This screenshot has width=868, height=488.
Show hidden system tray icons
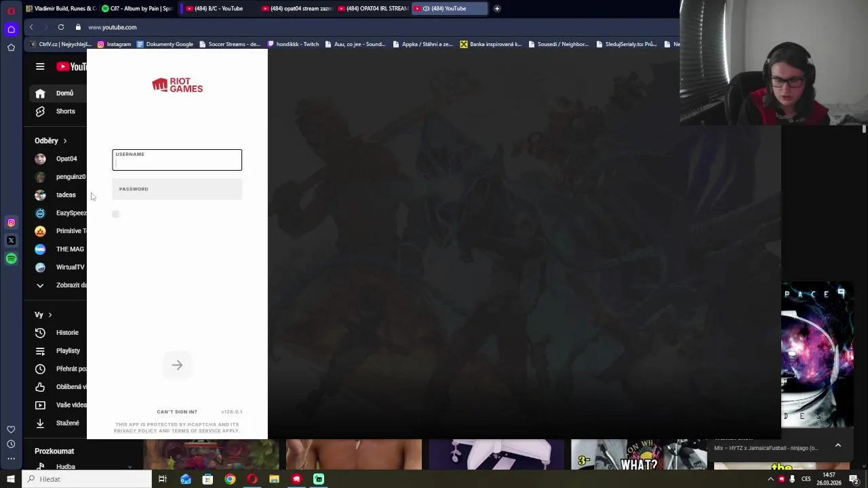pyautogui.click(x=770, y=479)
